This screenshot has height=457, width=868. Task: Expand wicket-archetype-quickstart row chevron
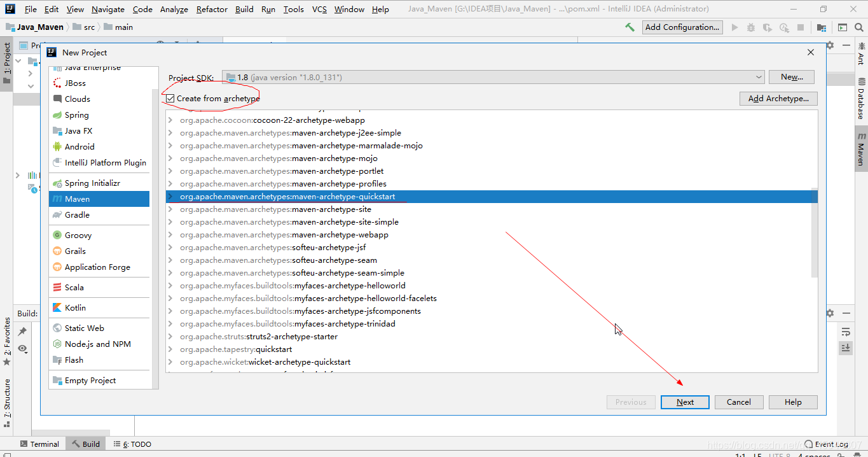point(170,362)
